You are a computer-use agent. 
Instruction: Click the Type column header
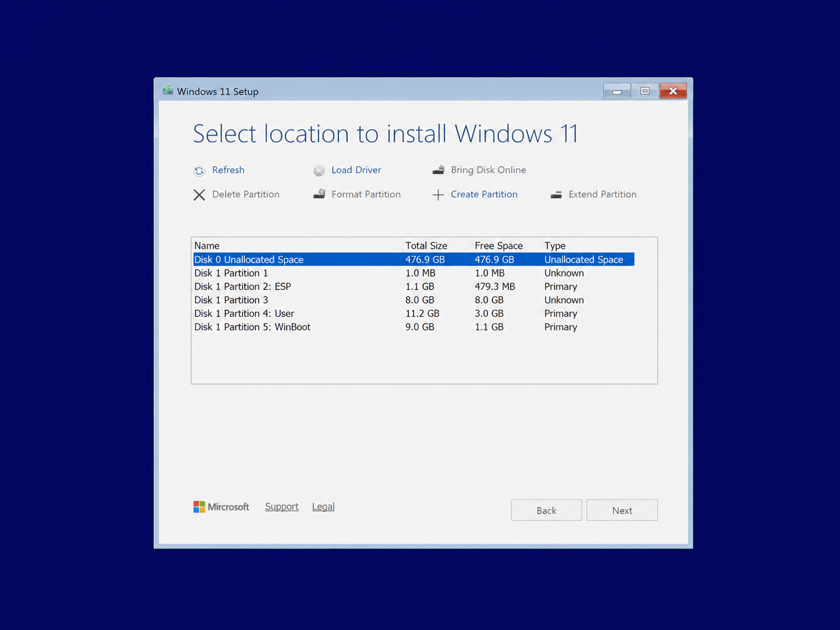point(588,245)
